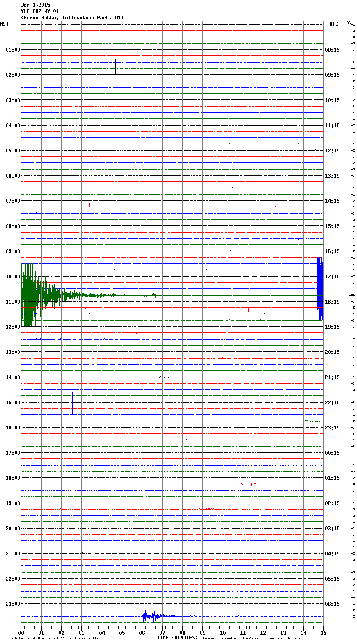This screenshot has height=644, width=357.
Task: Click the 04:15 UTC time label
Action: click(332, 554)
